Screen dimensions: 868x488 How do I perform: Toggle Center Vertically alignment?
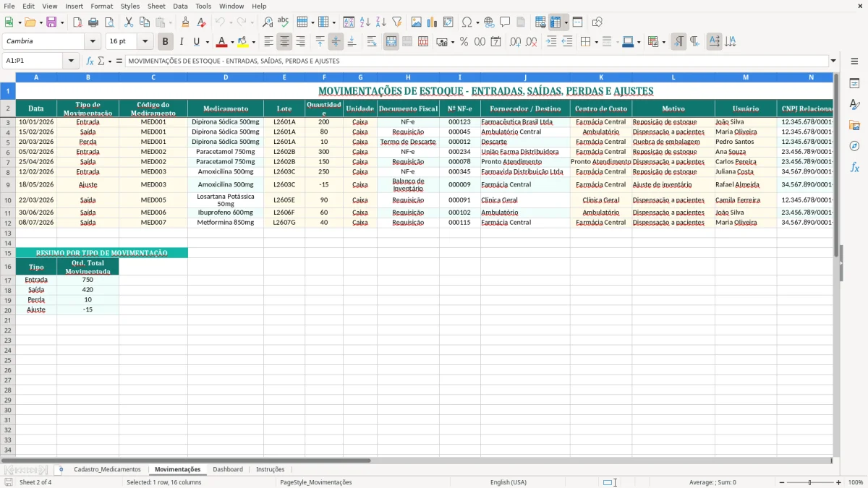point(336,42)
